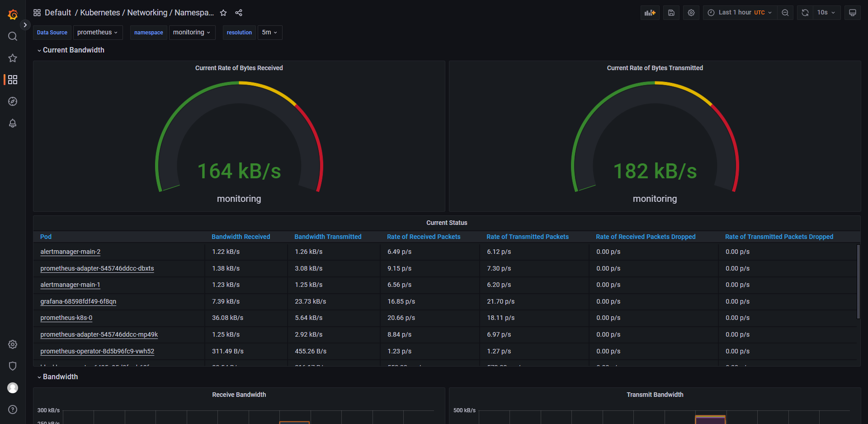Screen dimensions: 868x424
Task: Open the namespace monitoring dropdown
Action: coord(192,33)
